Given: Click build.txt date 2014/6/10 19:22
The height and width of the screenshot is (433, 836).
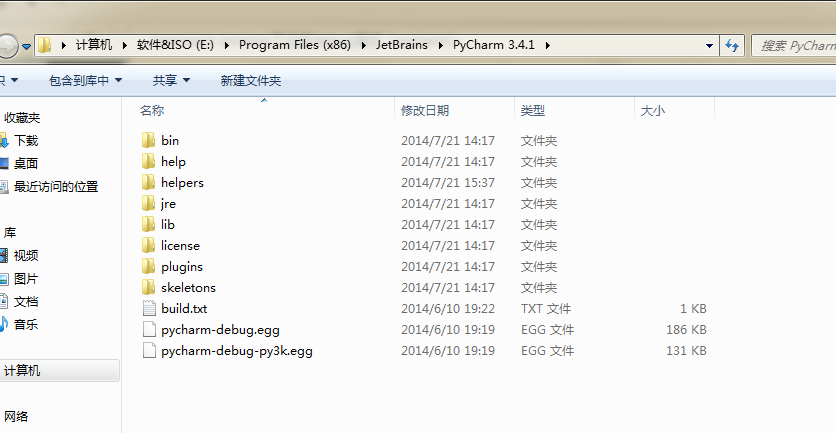Looking at the screenshot, I should coord(448,308).
